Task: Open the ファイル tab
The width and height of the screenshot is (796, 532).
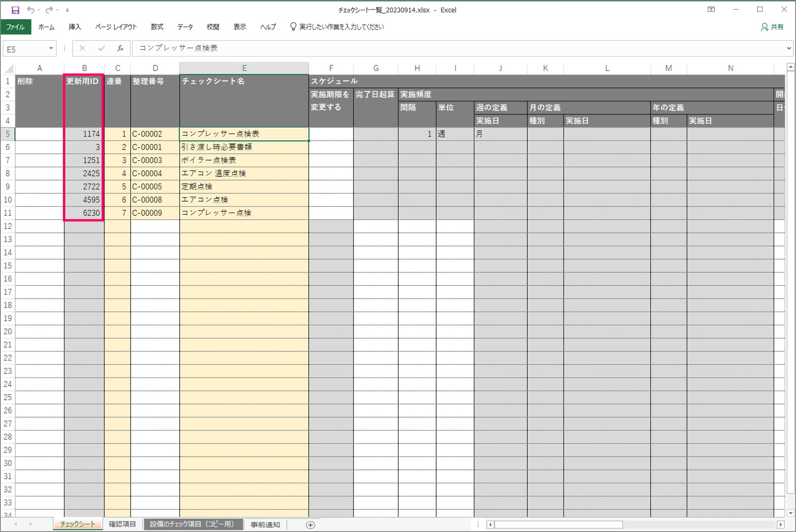Action: pyautogui.click(x=16, y=27)
